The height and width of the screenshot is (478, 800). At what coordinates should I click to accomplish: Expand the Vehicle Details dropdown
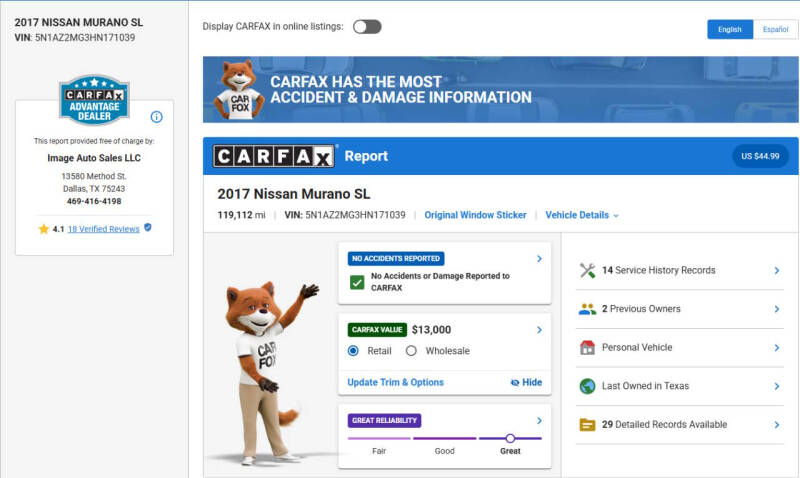click(582, 215)
